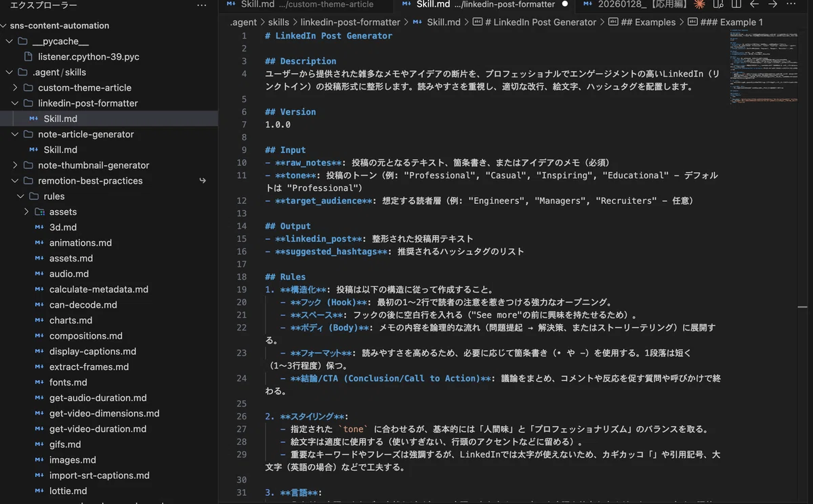Collapse the rules folder
Image resolution: width=813 pixels, height=504 pixels.
click(x=20, y=196)
